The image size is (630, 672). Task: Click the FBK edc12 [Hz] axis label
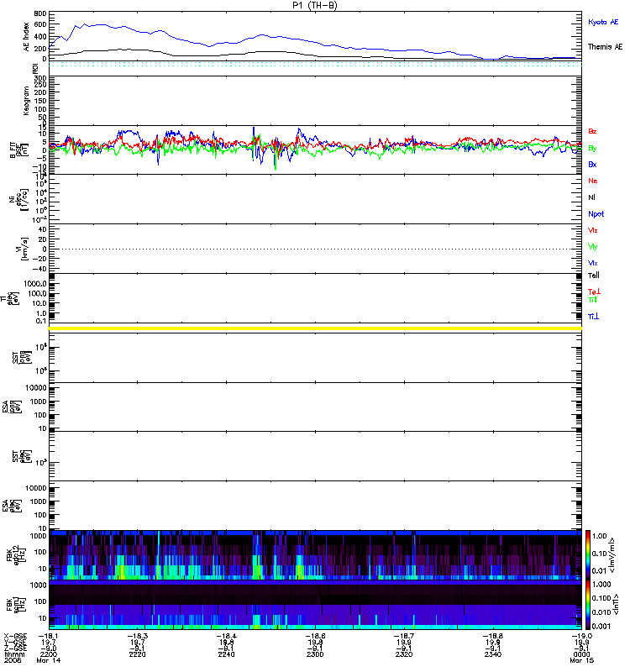16,555
